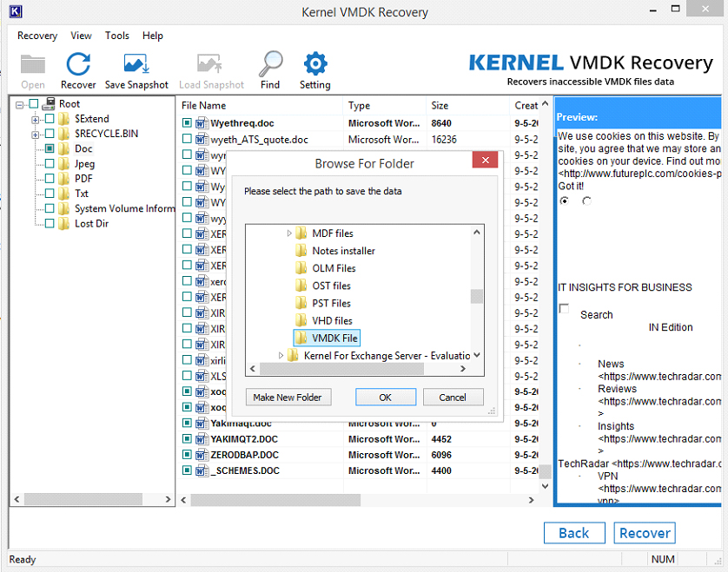Click Word icon of wyeth_ATS_quote.doc
Image resolution: width=728 pixels, height=572 pixels.
pos(202,139)
